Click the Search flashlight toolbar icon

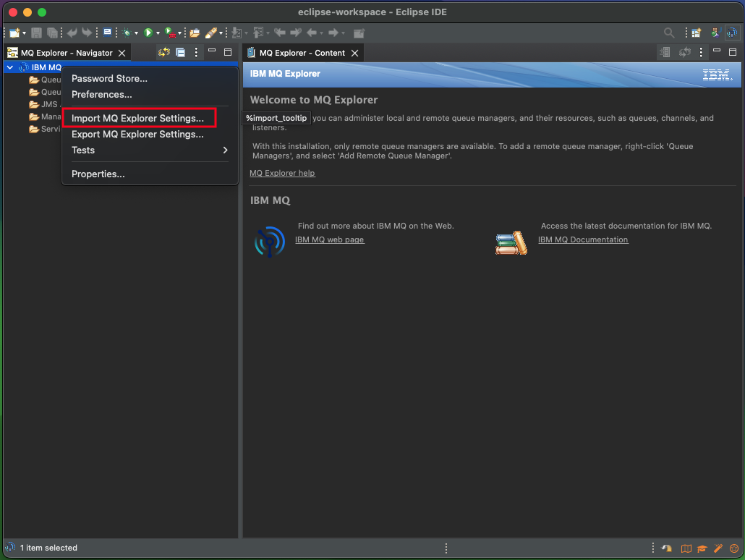point(211,33)
